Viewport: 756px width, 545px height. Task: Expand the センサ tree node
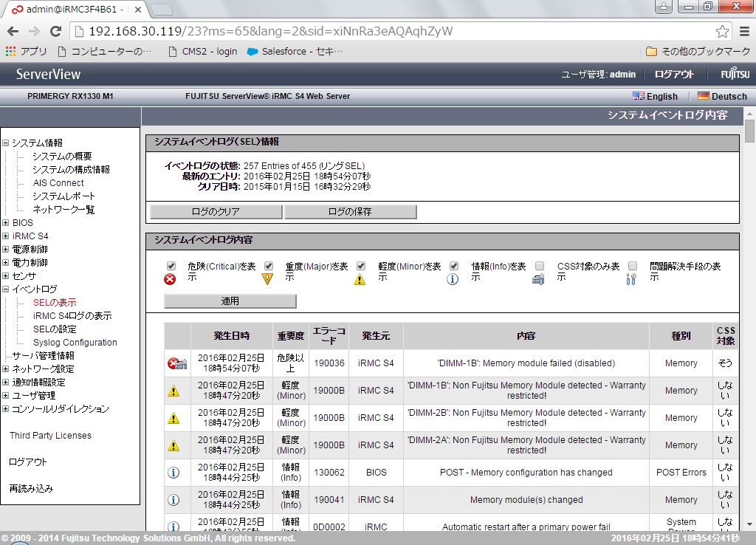[x=6, y=276]
